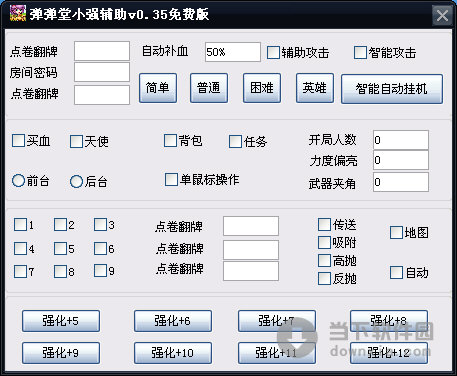Viewport: 457px width, 376px height.
Task: Choose the 英雄 difficulty button
Action: 315,88
